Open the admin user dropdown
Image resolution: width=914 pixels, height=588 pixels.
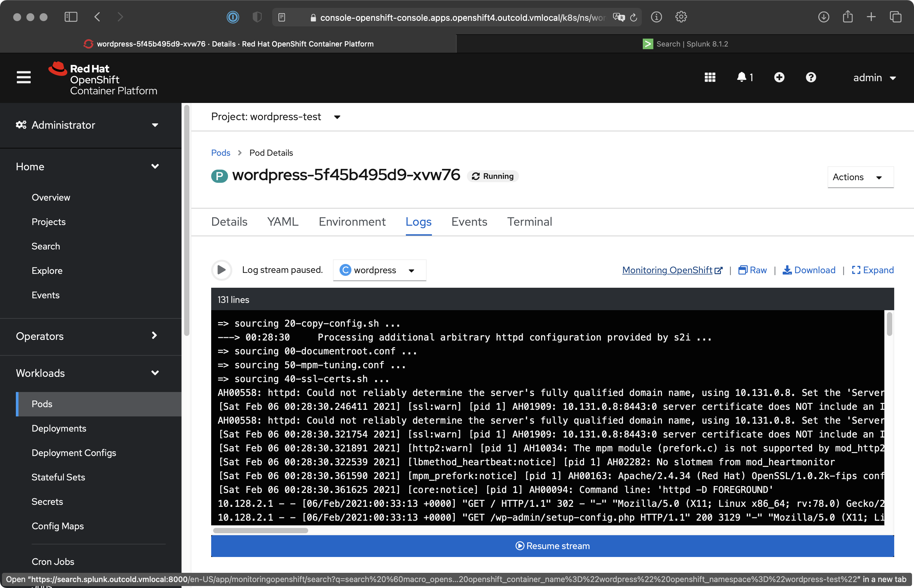coord(874,78)
